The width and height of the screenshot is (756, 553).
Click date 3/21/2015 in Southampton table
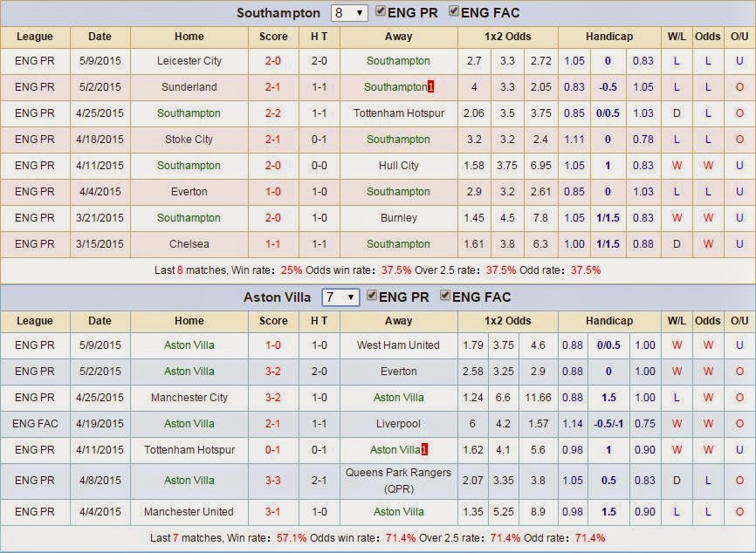point(100,218)
